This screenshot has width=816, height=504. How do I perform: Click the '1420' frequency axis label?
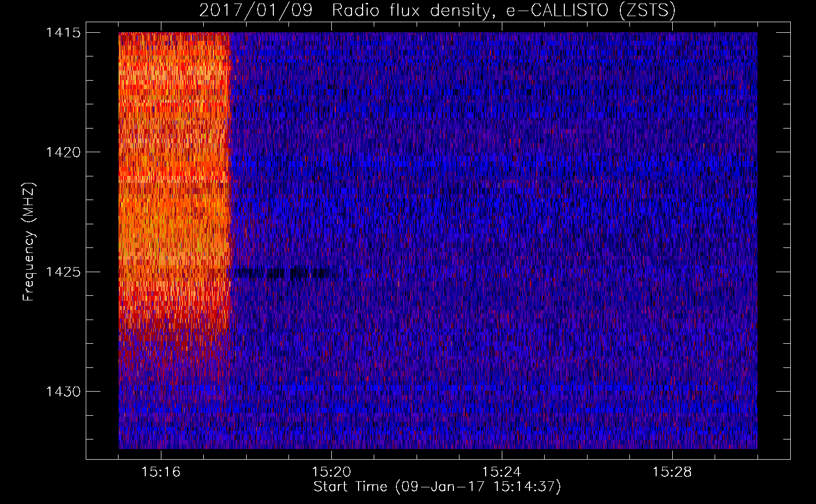click(63, 152)
